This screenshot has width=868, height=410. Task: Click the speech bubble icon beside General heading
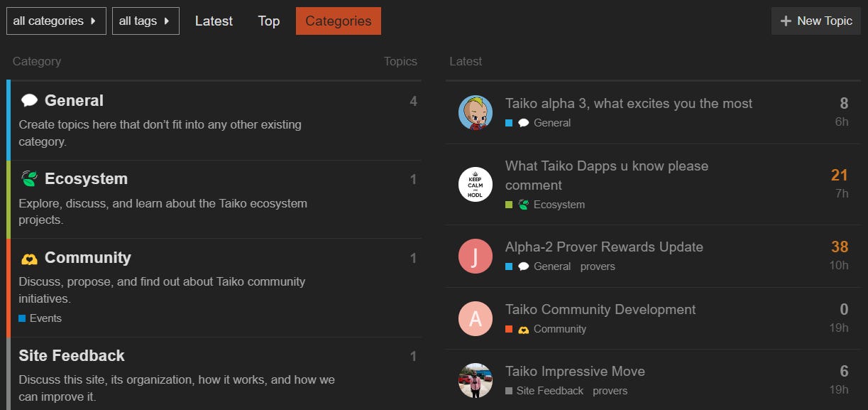pos(29,101)
